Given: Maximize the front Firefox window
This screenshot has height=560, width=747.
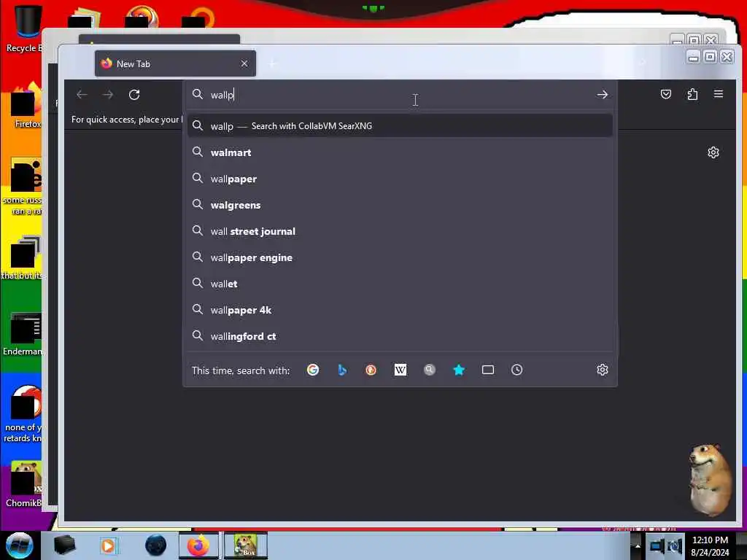Looking at the screenshot, I should pos(711,57).
